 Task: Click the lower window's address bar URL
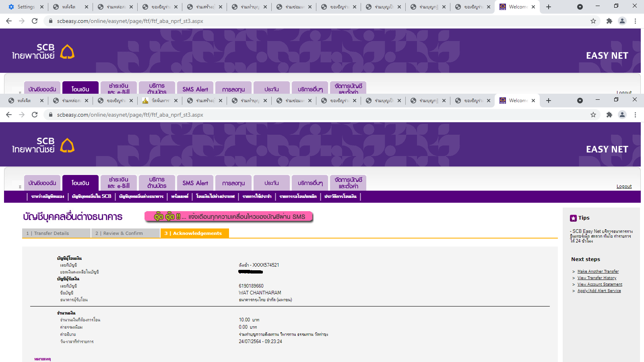coord(130,115)
